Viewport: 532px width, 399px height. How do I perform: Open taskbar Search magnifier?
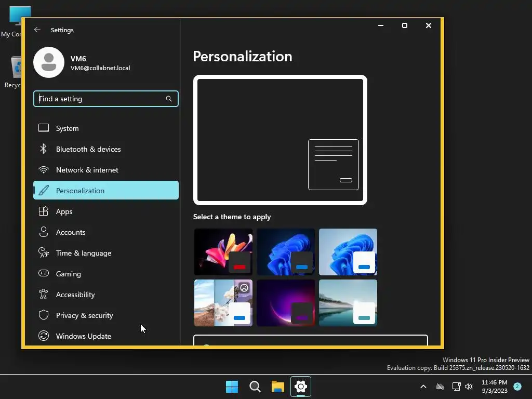[255, 387]
